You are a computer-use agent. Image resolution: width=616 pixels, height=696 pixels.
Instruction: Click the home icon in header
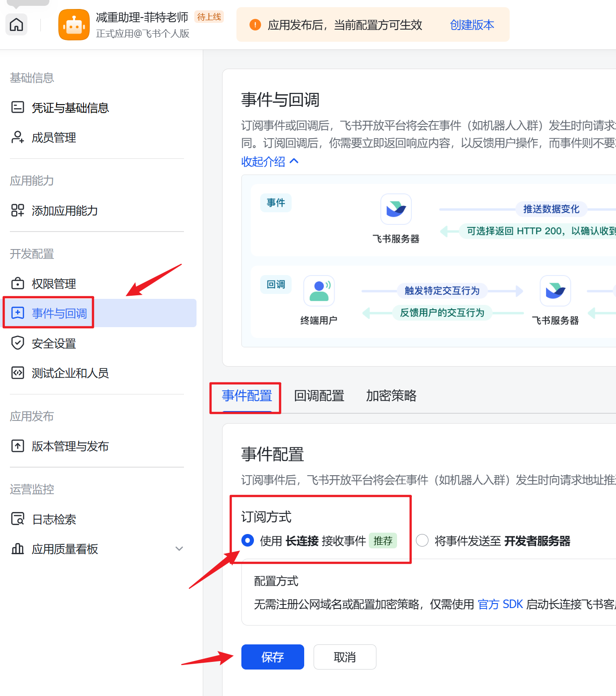16,24
